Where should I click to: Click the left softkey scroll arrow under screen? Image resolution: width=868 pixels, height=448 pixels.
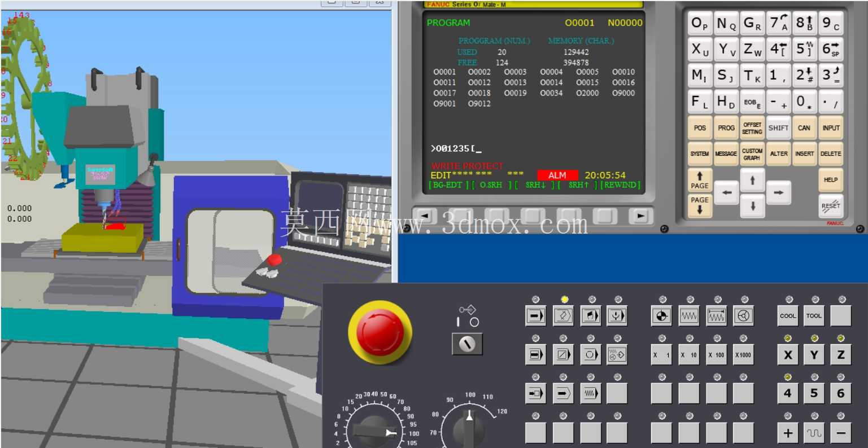(426, 216)
